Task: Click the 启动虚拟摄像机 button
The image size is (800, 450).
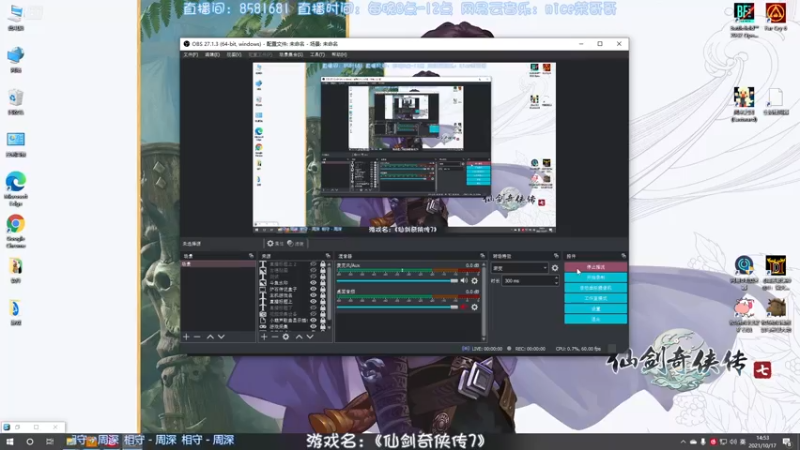Action: point(595,288)
